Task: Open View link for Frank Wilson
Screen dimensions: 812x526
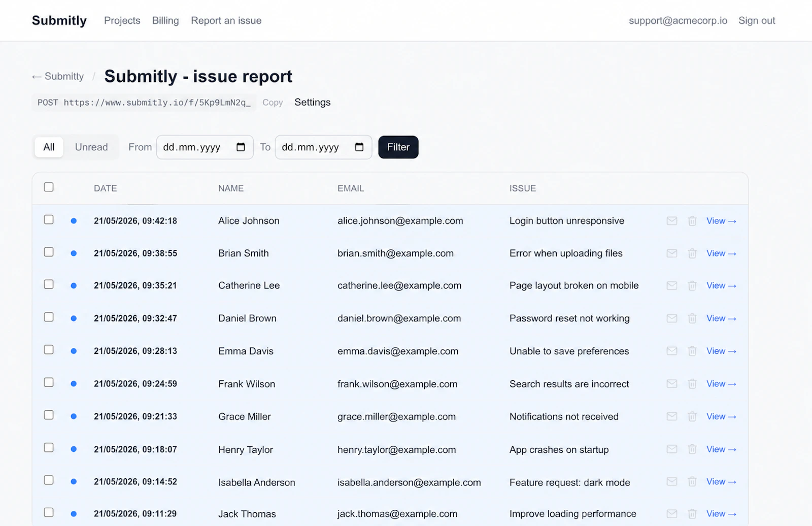Action: (721, 384)
